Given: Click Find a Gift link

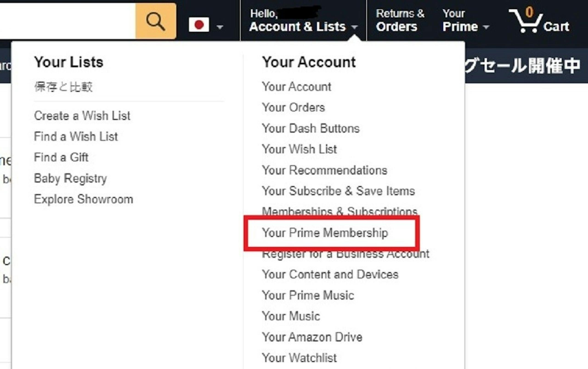Looking at the screenshot, I should tap(61, 157).
